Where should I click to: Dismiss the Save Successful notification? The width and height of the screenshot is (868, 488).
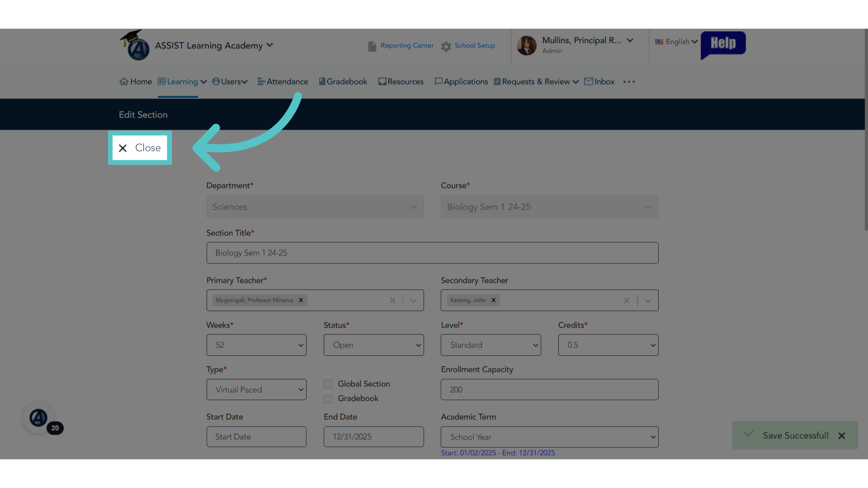(841, 436)
